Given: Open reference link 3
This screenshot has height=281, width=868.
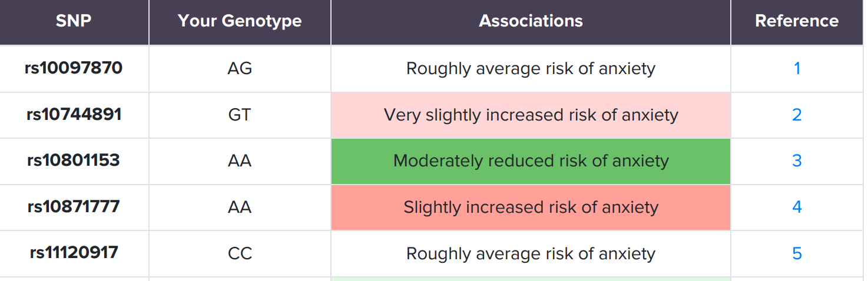Looking at the screenshot, I should tap(797, 160).
